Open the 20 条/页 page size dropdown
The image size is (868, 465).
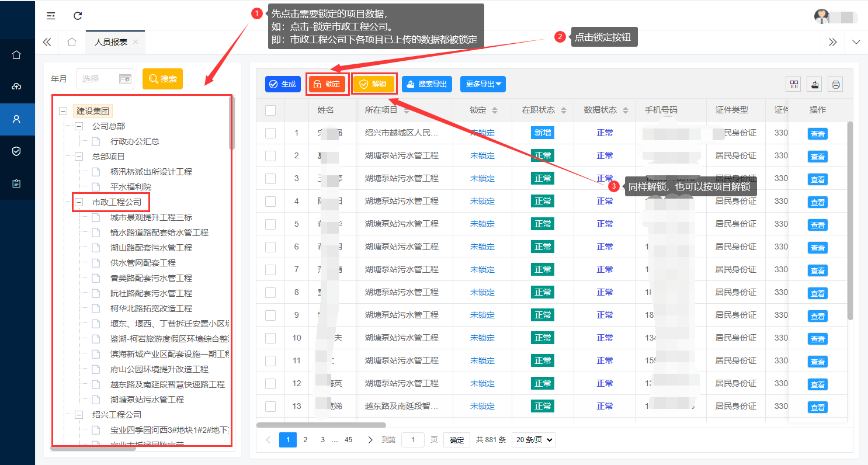(x=533, y=440)
